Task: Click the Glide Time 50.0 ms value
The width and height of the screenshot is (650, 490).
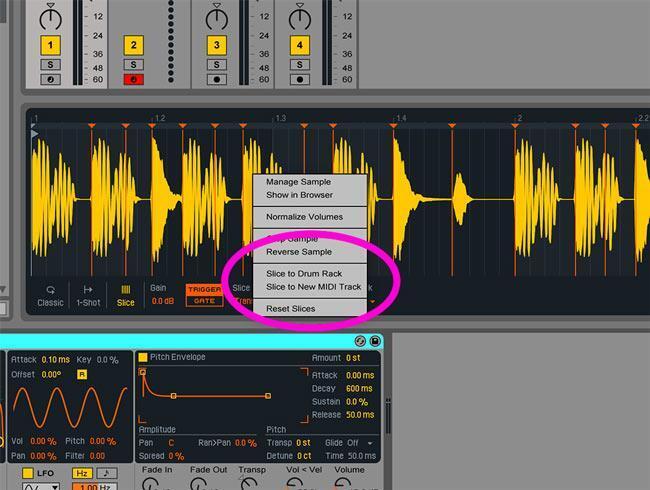Action: coord(361,456)
